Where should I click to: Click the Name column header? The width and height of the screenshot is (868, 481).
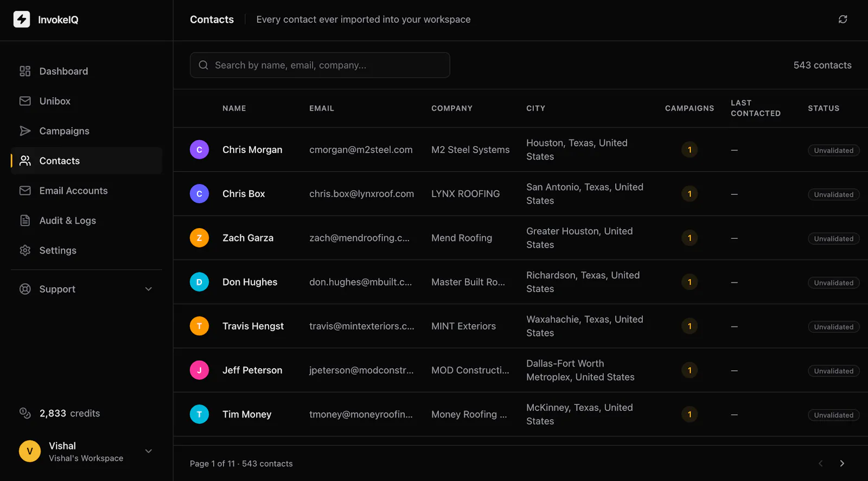point(234,108)
